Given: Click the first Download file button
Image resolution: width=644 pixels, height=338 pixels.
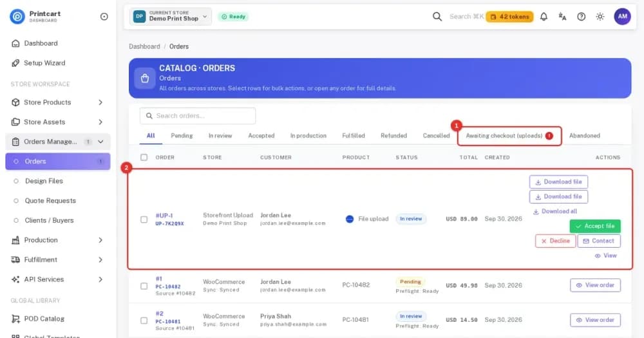Looking at the screenshot, I should [558, 182].
